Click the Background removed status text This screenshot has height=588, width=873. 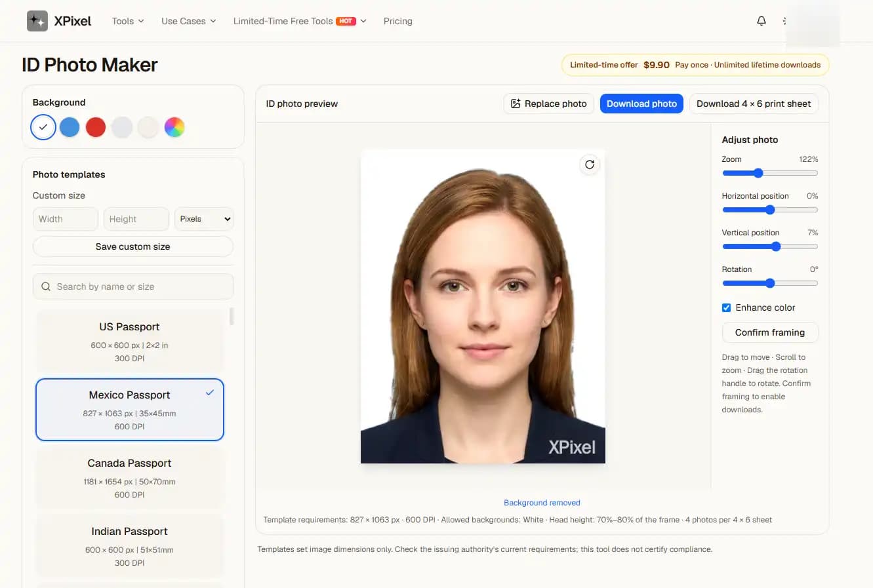point(542,503)
